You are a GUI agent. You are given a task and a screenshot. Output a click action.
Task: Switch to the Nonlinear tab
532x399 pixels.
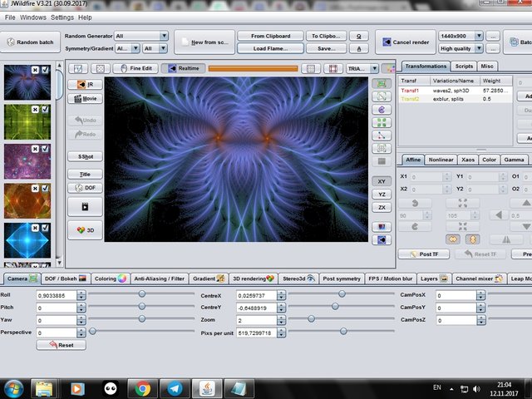441,159
